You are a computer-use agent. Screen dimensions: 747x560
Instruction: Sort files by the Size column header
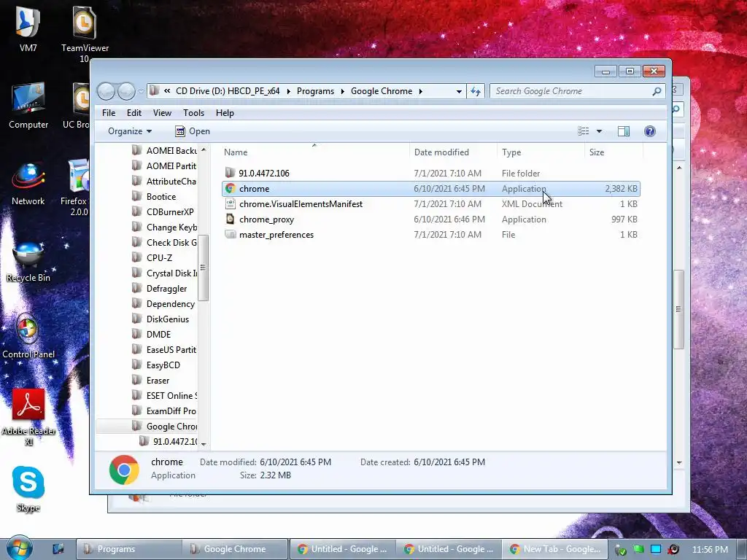[x=614, y=152]
